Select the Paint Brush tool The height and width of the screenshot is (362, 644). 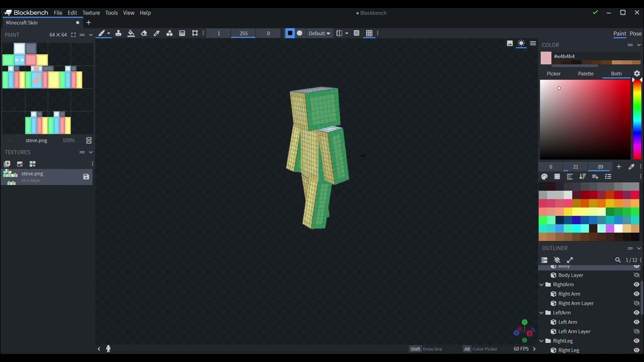pos(102,33)
